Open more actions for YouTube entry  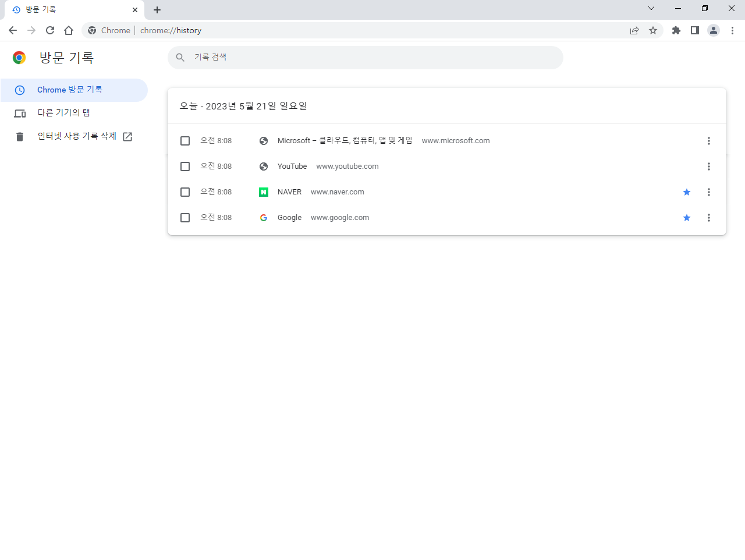709,166
